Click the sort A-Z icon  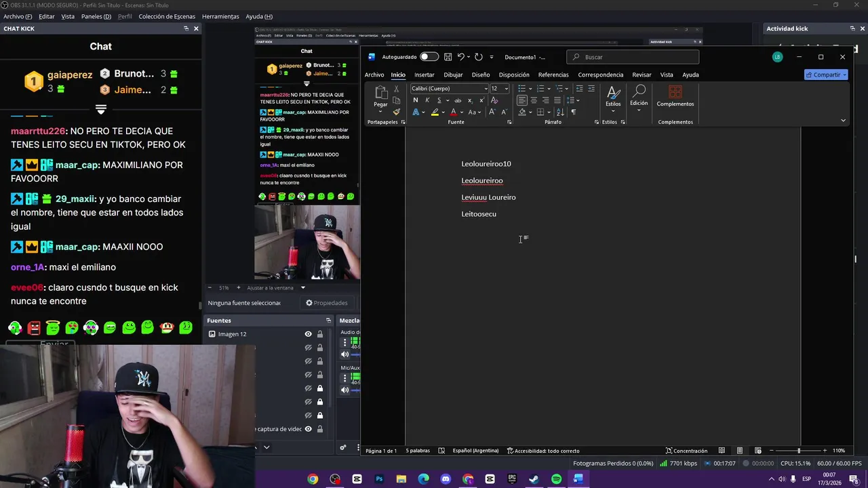560,112
